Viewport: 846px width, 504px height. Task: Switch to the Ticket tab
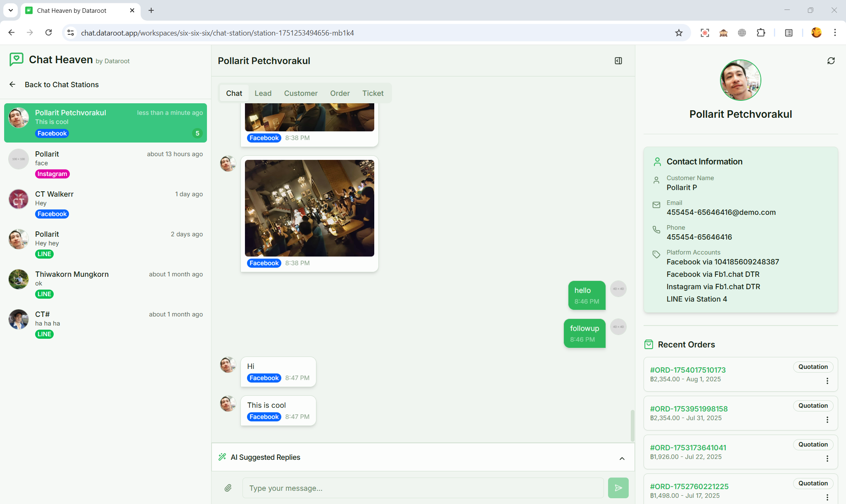click(x=373, y=93)
